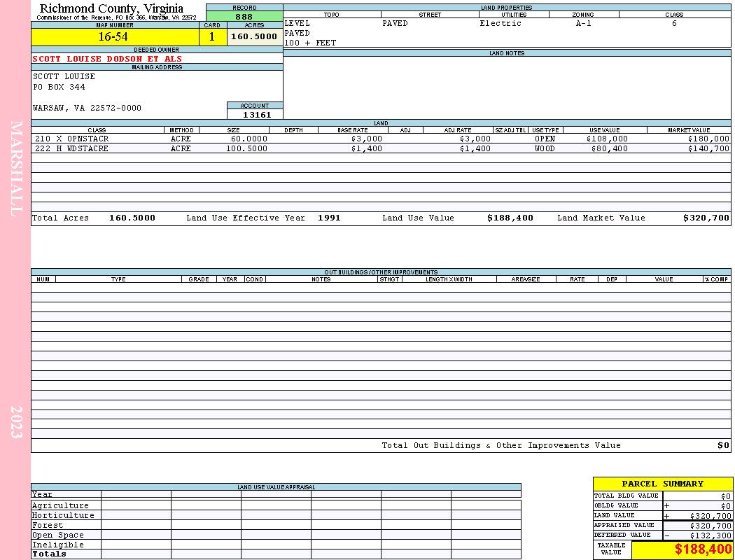Click the adj rate $3,000 cell
The width and height of the screenshot is (735, 560).
pos(475,139)
